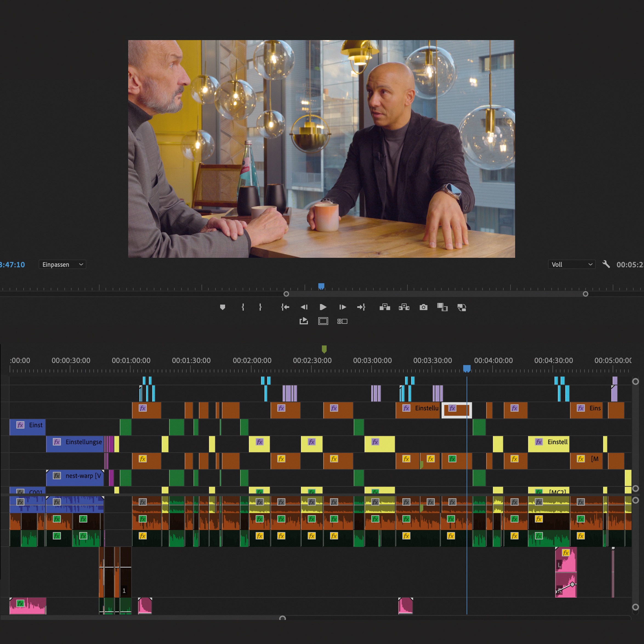The height and width of the screenshot is (644, 644).
Task: Open the Voll playback resolution dropdown
Action: (572, 264)
